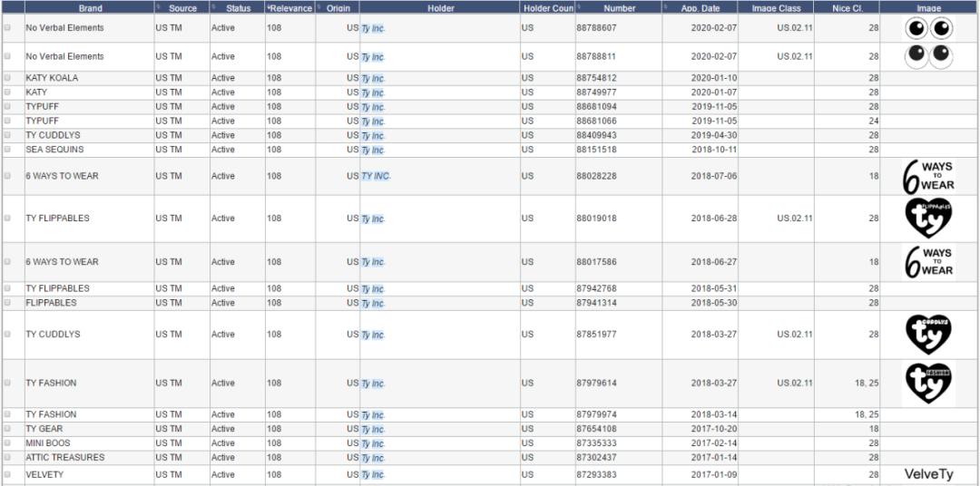
Task: Click the application date 2018-10-11
Action: point(714,150)
